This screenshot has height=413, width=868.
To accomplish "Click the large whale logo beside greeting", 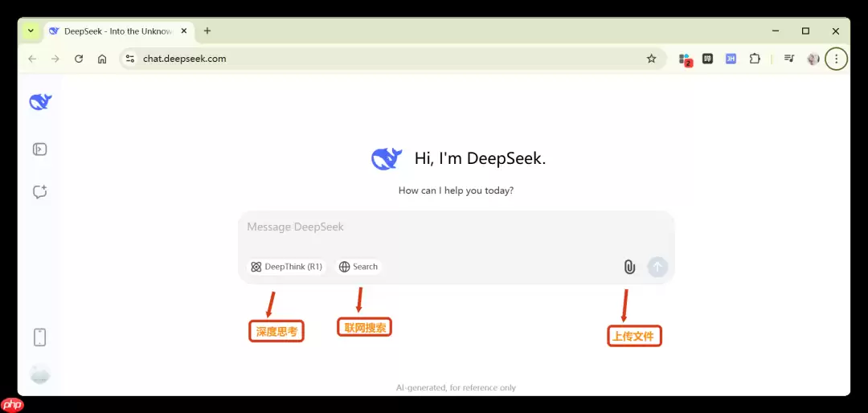I will point(387,159).
